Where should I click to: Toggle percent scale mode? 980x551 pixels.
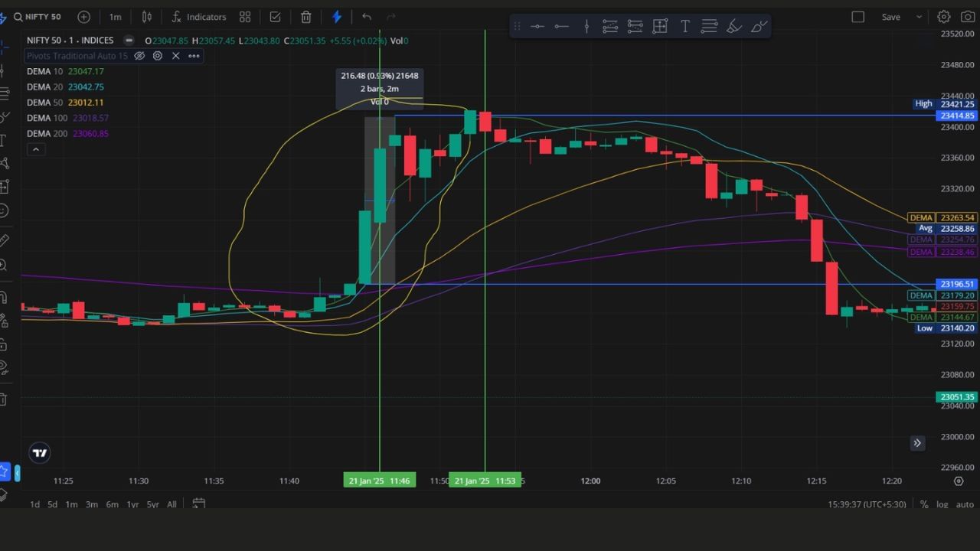[924, 504]
